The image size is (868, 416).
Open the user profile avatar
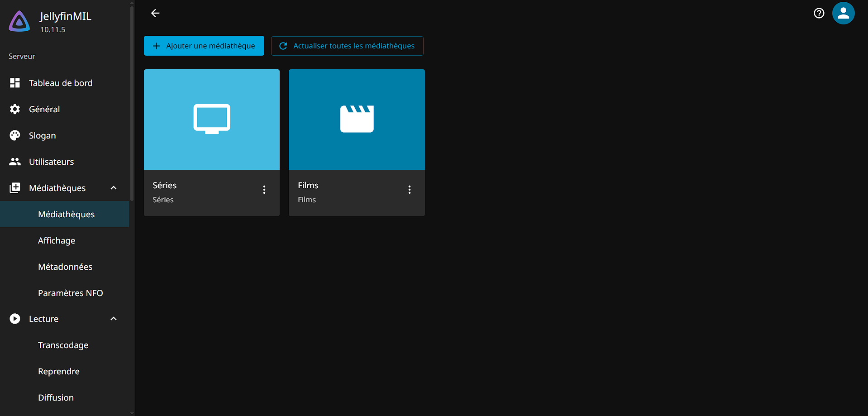coord(843,13)
